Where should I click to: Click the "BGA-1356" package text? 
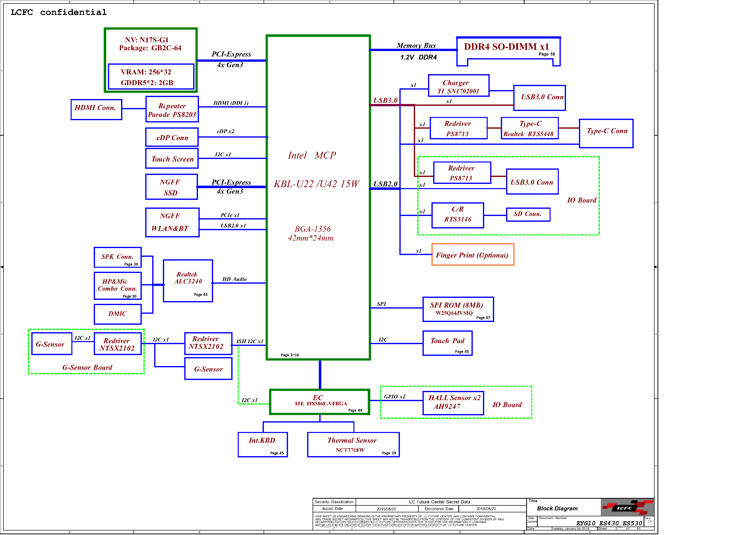coord(313,229)
